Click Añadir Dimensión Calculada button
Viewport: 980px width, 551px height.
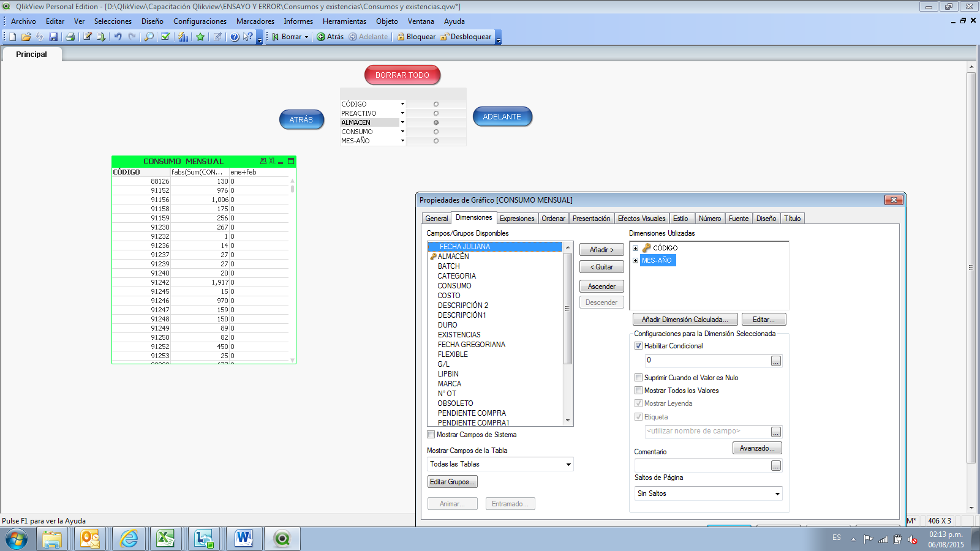pyautogui.click(x=685, y=320)
